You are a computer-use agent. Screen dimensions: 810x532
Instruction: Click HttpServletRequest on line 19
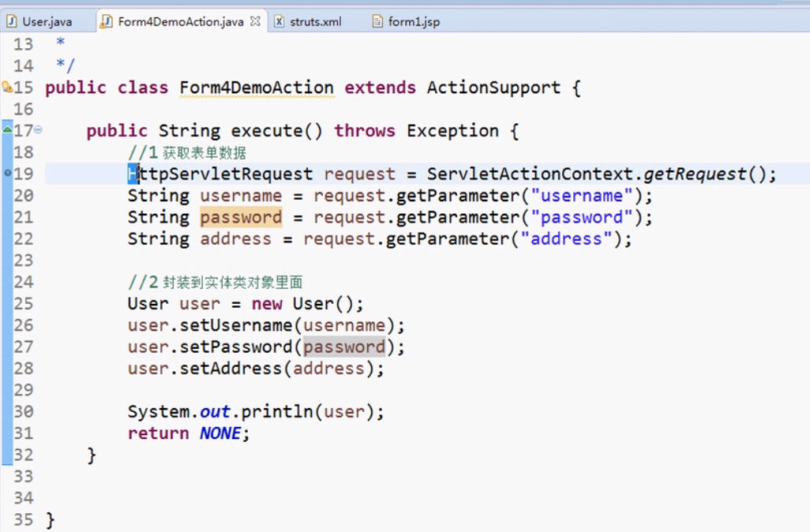(x=220, y=174)
